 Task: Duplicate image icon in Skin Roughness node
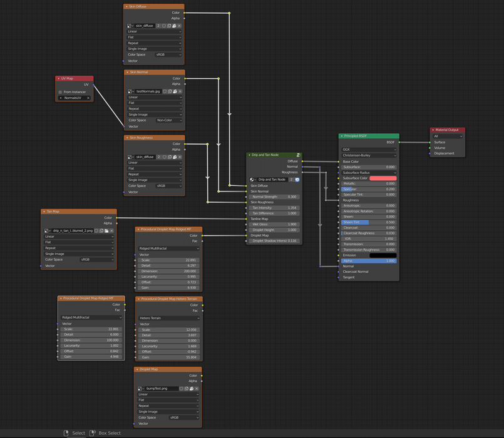click(170, 157)
